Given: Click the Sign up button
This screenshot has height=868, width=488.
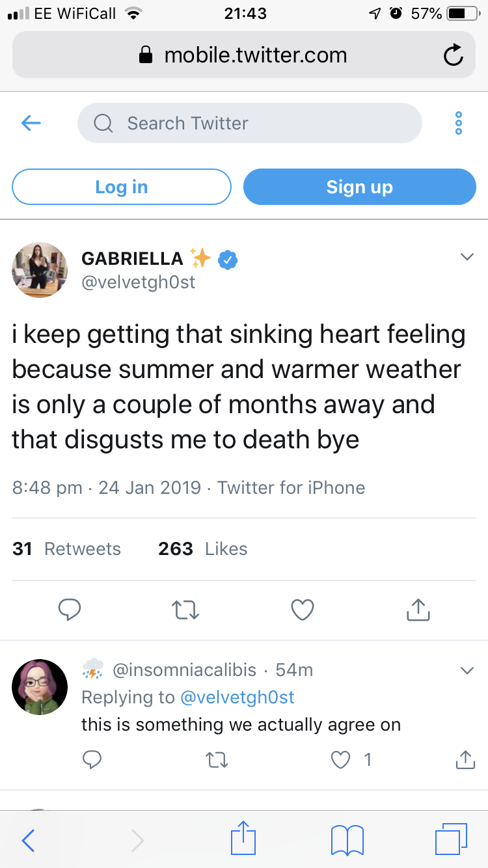Looking at the screenshot, I should (x=360, y=187).
